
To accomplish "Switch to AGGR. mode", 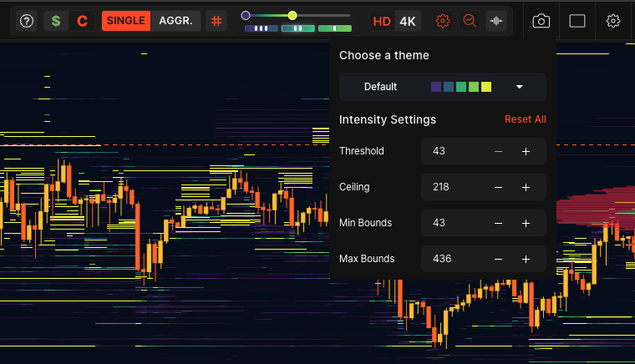I will point(175,21).
